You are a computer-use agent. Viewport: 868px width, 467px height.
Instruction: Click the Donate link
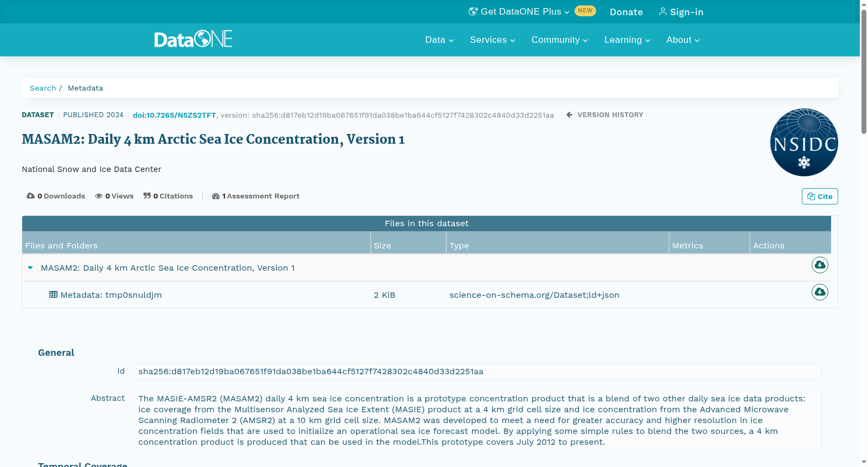tap(626, 12)
